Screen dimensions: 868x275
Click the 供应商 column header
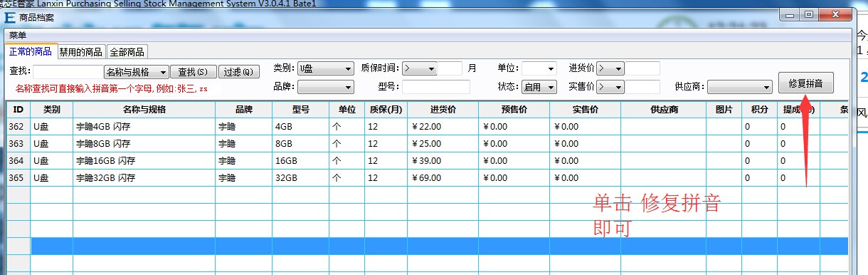point(664,110)
